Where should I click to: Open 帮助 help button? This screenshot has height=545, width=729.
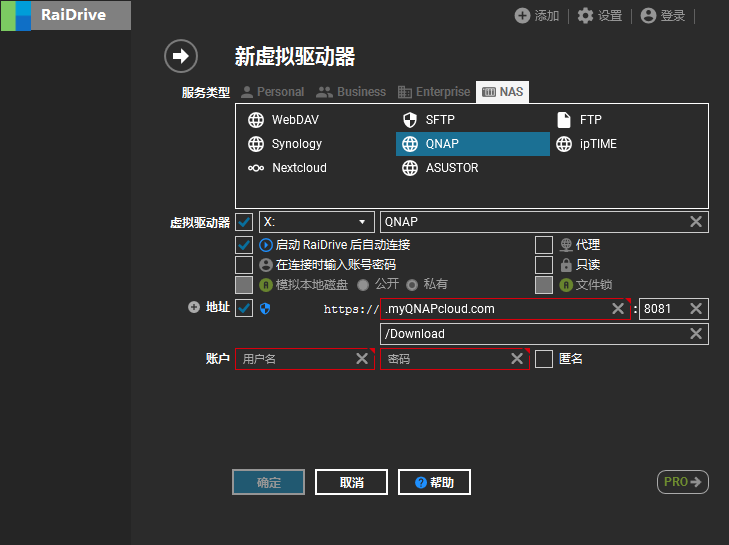434,482
